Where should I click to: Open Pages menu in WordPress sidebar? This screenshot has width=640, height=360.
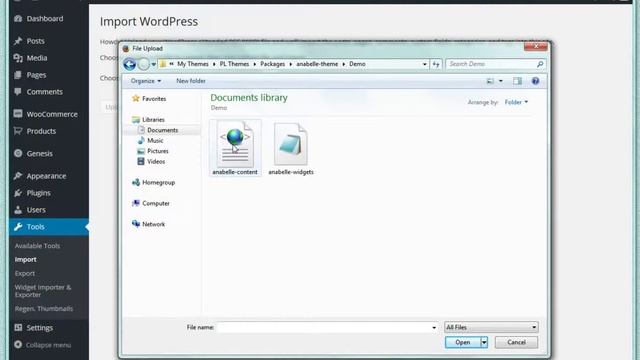pos(36,75)
